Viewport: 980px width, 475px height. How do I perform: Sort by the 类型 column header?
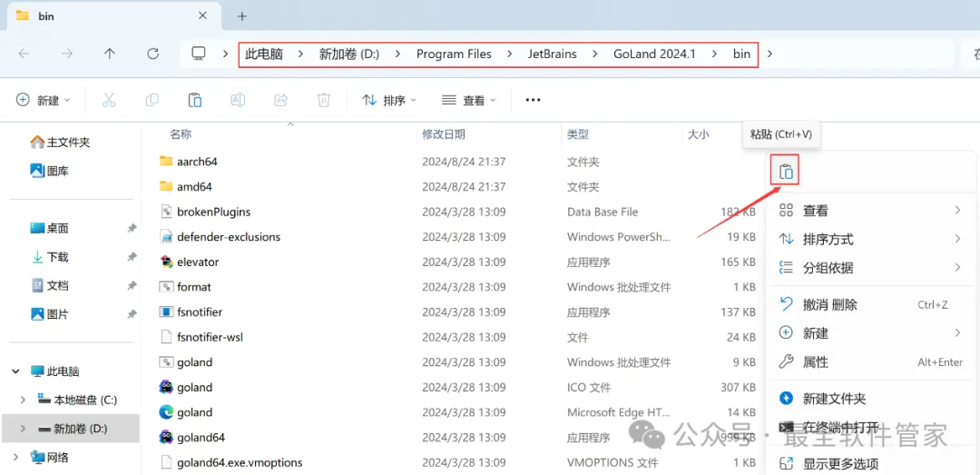[577, 134]
